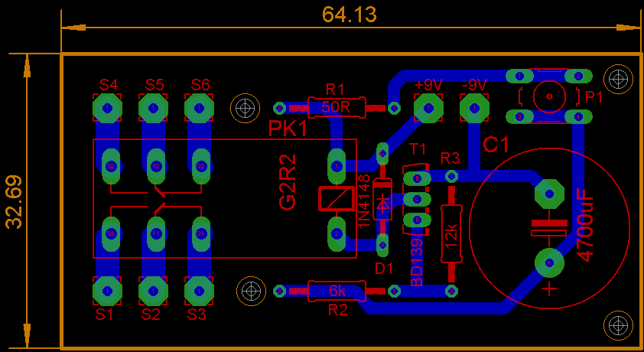
Task: Click pad 2 of resistor R2
Action: (x=280, y=291)
